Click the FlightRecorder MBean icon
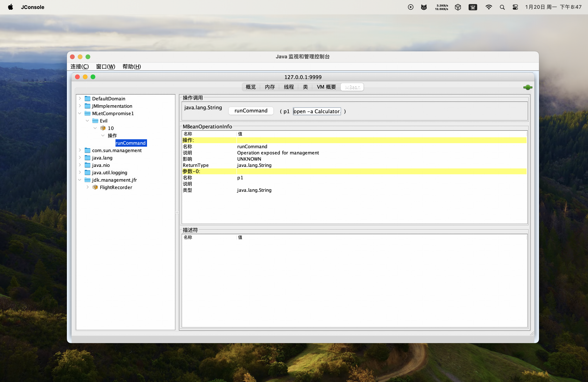Viewport: 588px width, 382px height. coord(95,187)
